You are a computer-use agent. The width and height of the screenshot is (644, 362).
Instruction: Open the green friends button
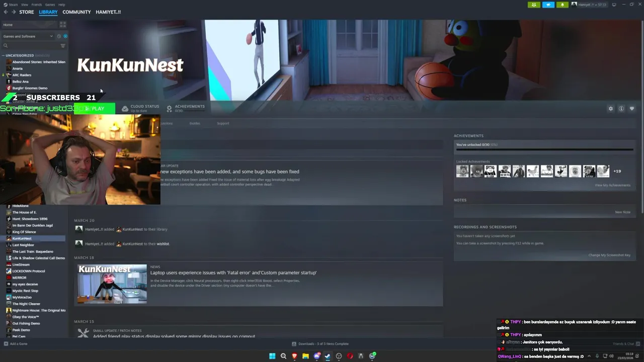534,5
